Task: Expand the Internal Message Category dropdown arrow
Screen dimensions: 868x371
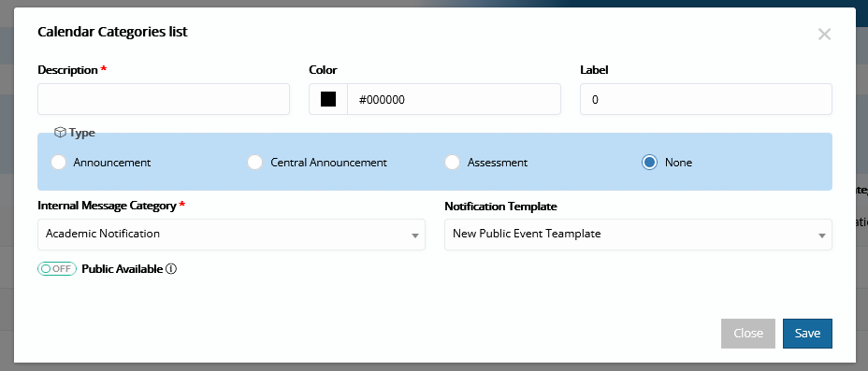Action: [414, 235]
